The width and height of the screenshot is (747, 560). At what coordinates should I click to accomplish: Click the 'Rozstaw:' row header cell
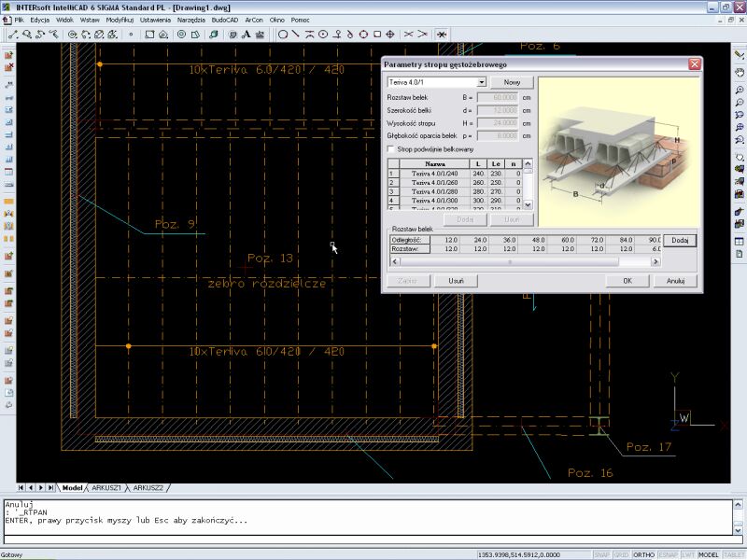click(x=410, y=249)
